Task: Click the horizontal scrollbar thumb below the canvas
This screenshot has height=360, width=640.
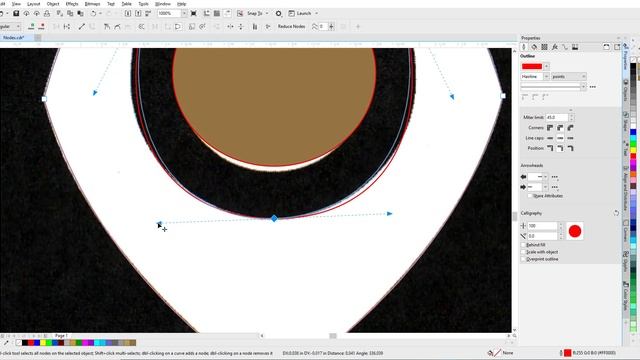Action: click(333, 336)
